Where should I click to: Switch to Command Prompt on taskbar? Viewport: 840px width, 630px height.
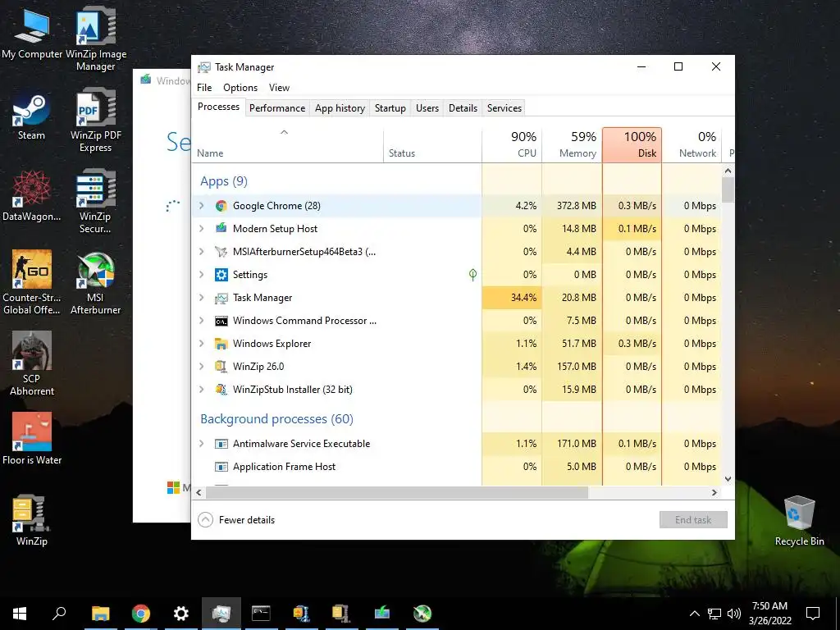261,614
